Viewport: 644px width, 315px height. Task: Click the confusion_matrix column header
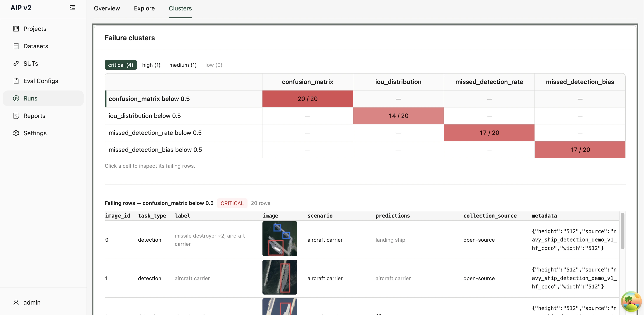click(307, 82)
